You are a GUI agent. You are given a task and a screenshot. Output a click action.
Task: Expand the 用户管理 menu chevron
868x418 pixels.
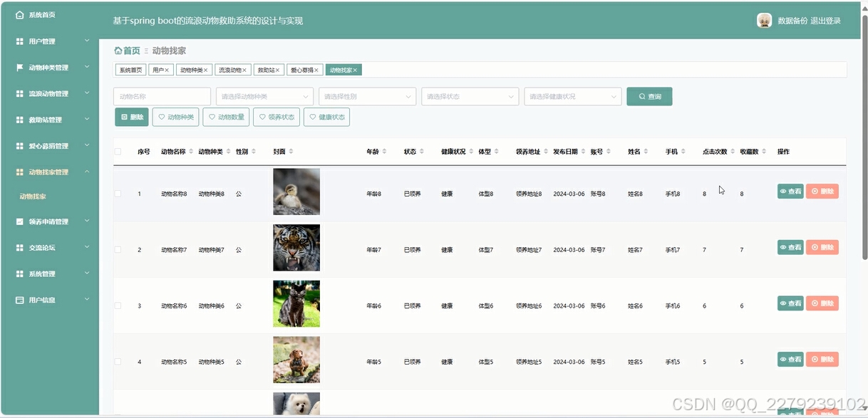tap(87, 41)
